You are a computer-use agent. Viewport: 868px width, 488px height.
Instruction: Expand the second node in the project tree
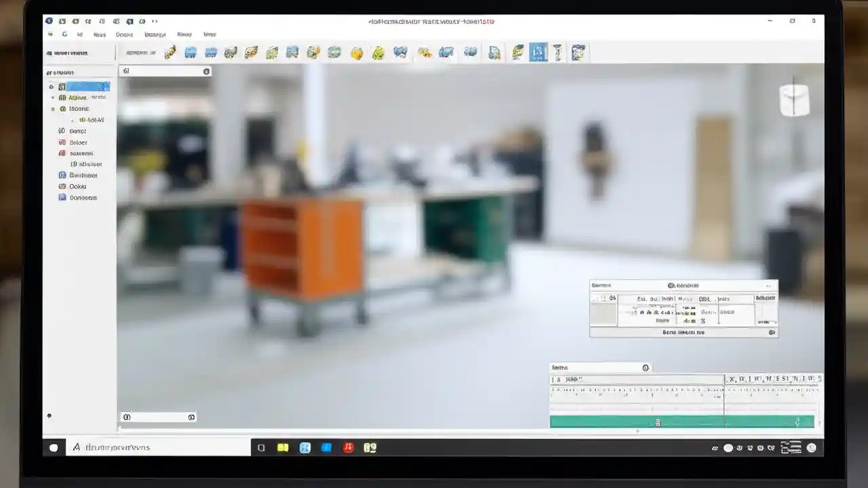click(53, 97)
